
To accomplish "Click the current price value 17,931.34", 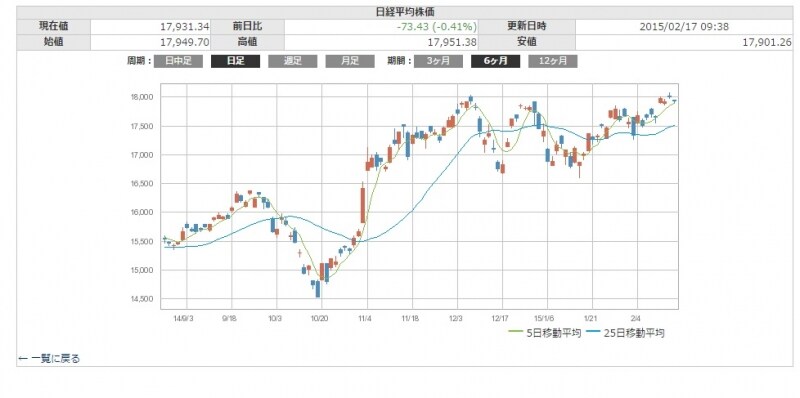I will [x=185, y=27].
